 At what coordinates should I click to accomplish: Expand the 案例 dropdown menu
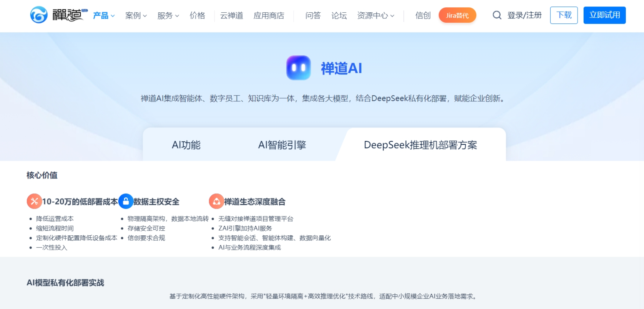136,15
